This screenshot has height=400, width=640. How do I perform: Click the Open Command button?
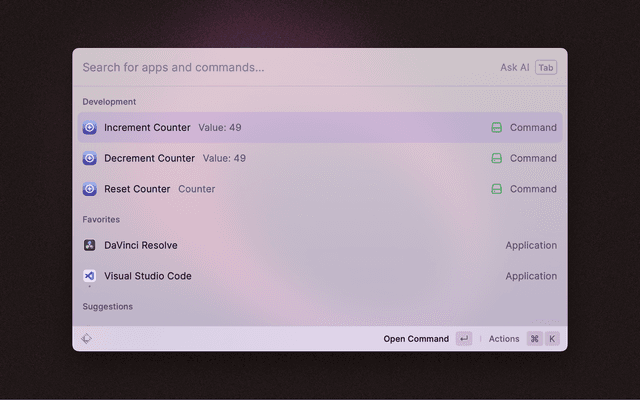(x=416, y=339)
